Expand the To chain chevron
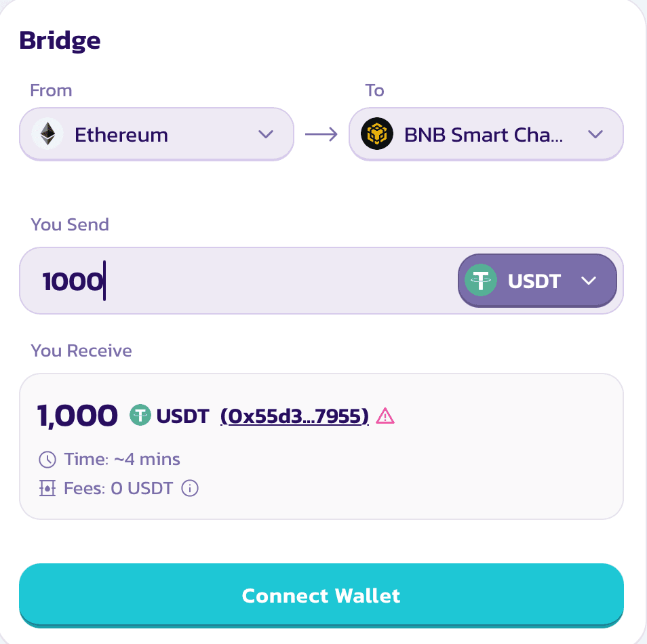Screen dimensions: 647x644 (x=595, y=134)
